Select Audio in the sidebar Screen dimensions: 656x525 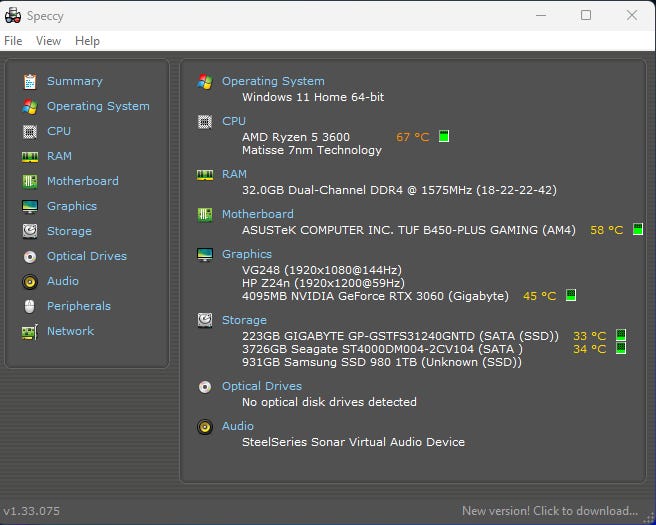tap(62, 281)
